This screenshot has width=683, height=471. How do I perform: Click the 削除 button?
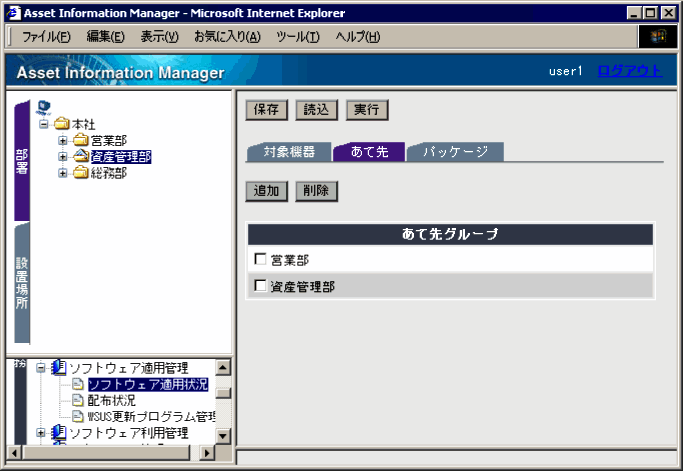317,191
